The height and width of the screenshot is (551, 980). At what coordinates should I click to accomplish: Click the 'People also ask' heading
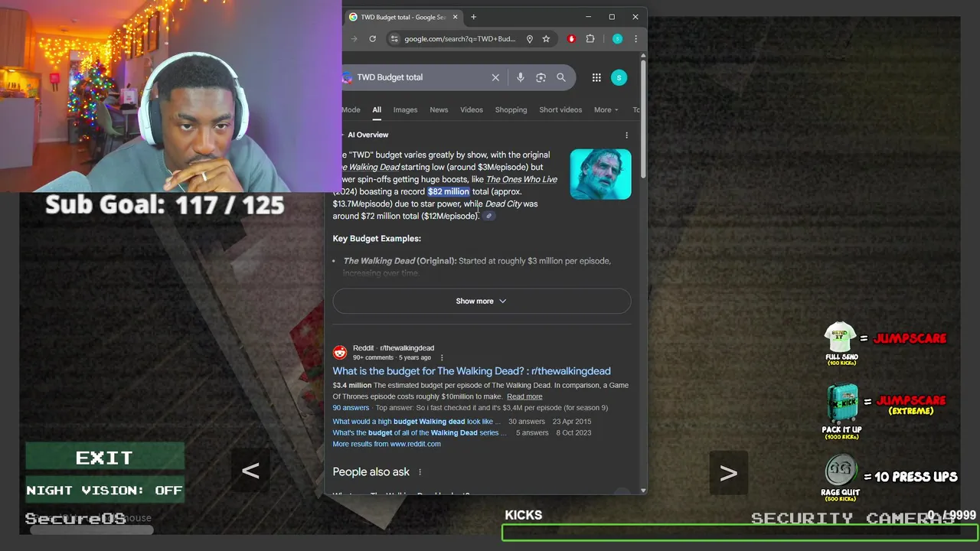pos(371,472)
